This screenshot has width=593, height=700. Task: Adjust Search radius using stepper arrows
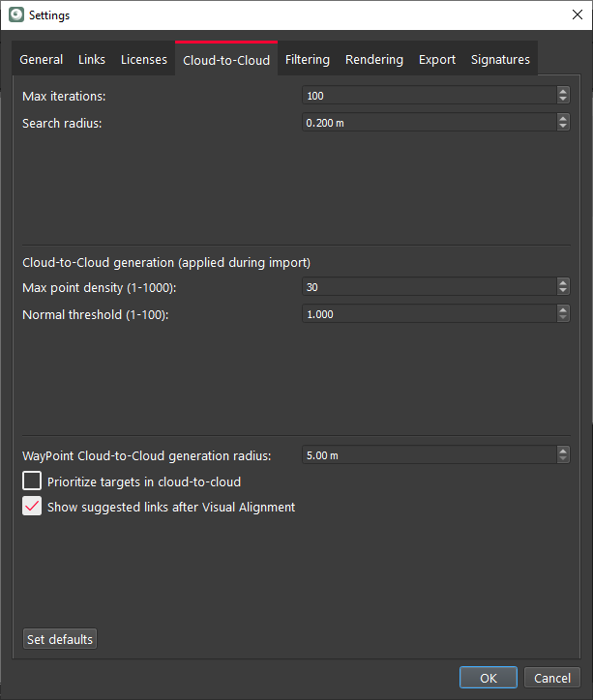[x=563, y=123]
